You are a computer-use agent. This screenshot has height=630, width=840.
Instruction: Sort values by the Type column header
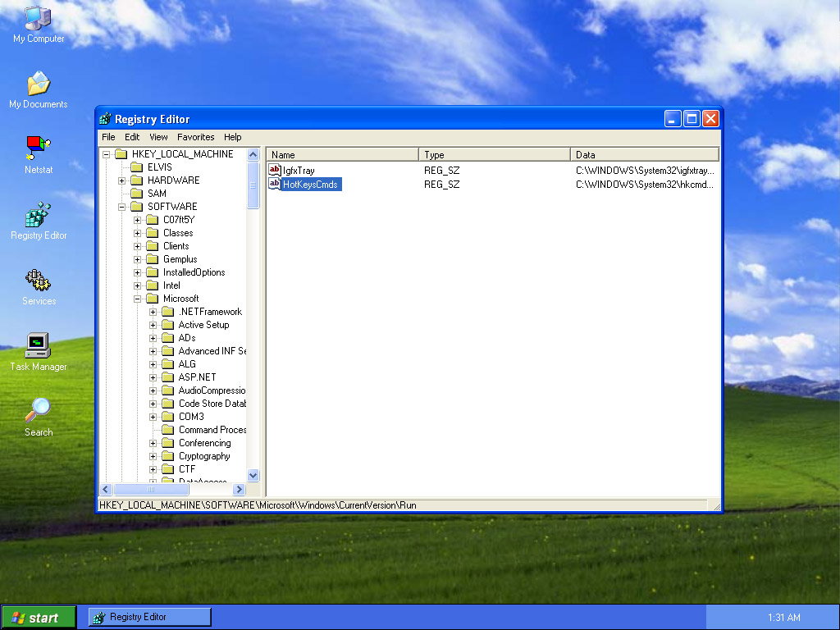tap(495, 155)
